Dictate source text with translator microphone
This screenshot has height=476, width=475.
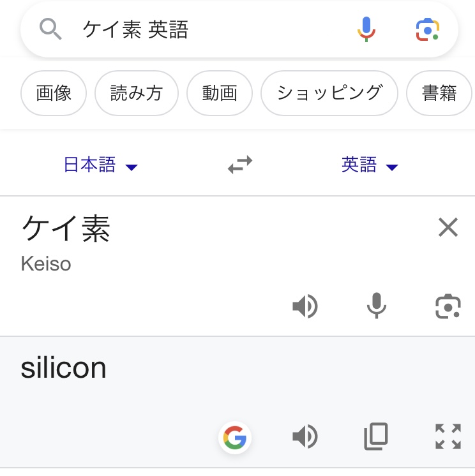[x=377, y=307]
